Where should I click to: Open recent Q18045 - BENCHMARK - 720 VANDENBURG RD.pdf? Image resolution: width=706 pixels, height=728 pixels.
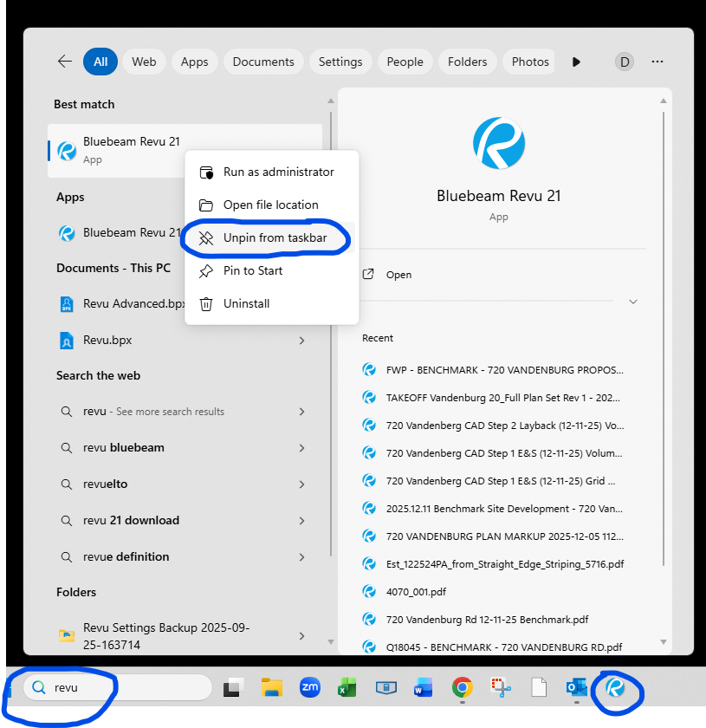(493, 647)
